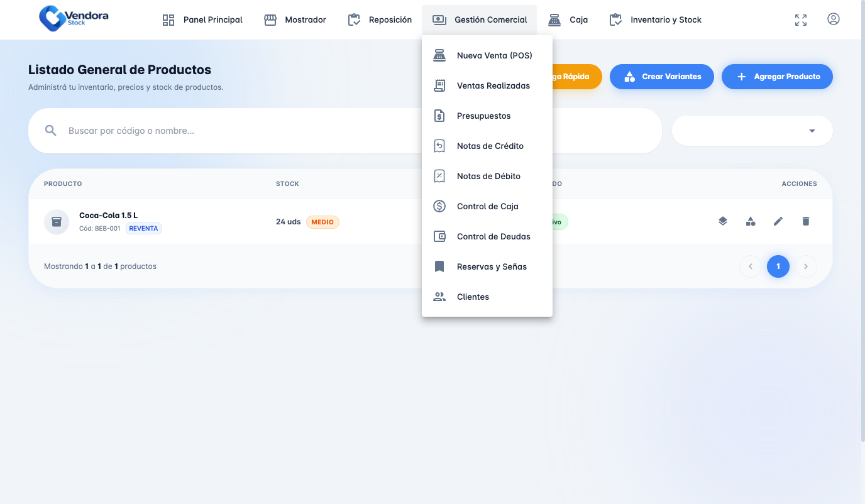Select Nueva Venta (POS) menu entry

point(487,55)
